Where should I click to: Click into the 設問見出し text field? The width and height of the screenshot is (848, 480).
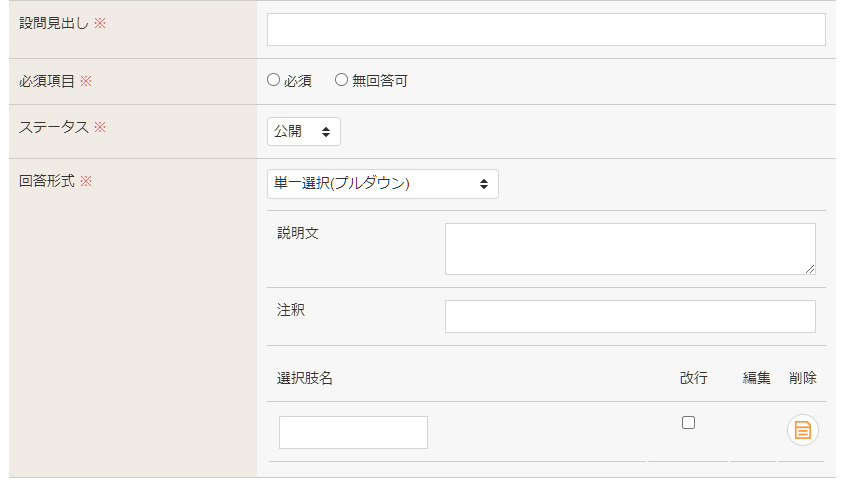click(546, 29)
